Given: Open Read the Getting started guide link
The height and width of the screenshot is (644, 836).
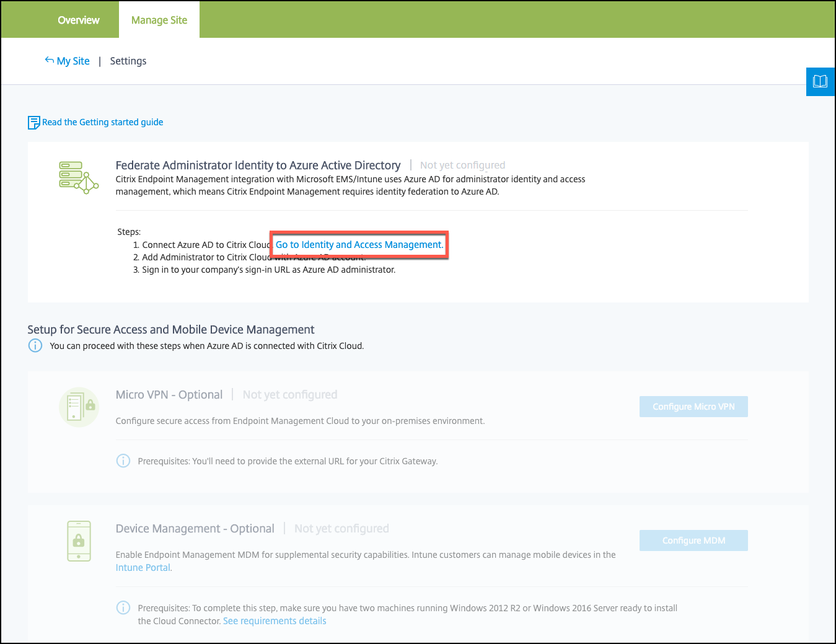Looking at the screenshot, I should click(103, 122).
